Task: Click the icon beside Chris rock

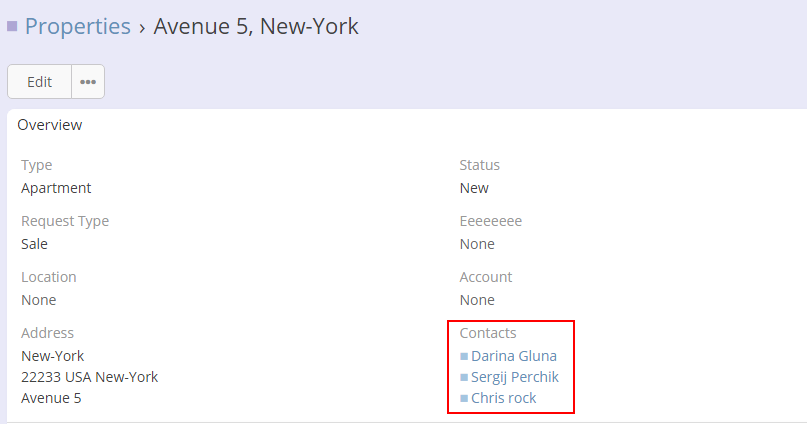Action: coord(464,398)
